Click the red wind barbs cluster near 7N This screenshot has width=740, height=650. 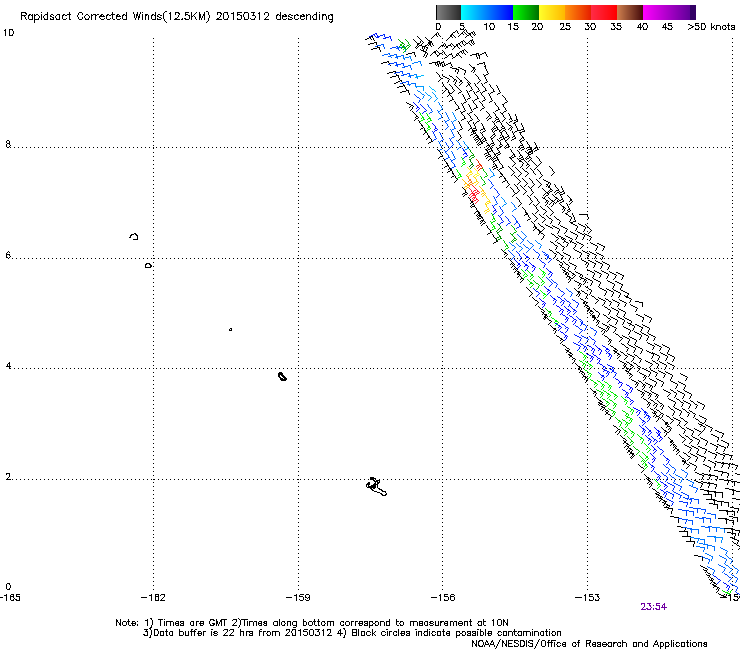pyautogui.click(x=474, y=194)
